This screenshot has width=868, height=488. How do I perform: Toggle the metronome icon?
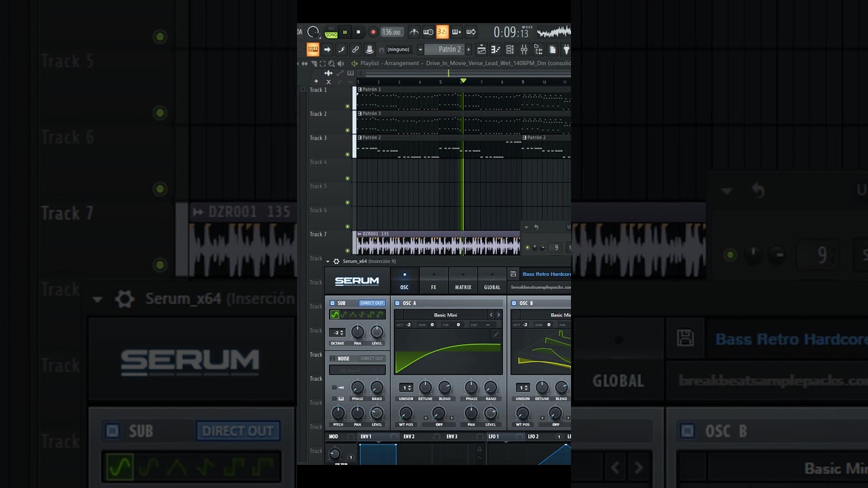coord(414,32)
